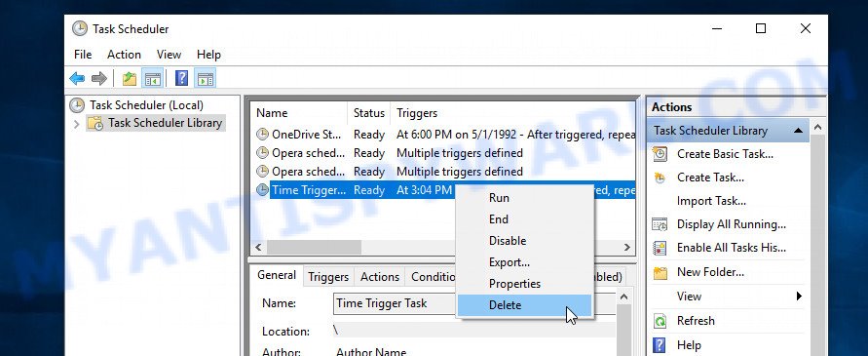The image size is (868, 356).
Task: Click Display All Running... action
Action: click(x=732, y=224)
